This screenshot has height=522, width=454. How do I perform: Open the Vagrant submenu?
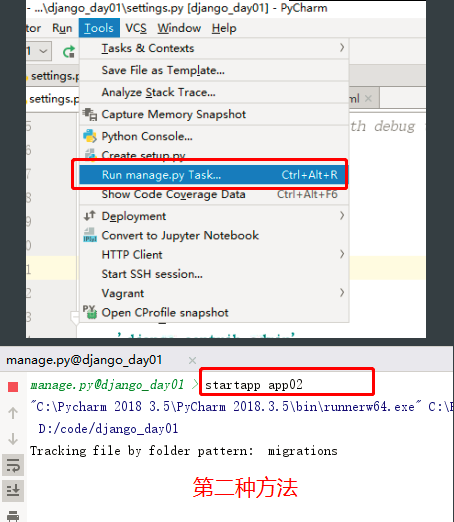[214, 293]
